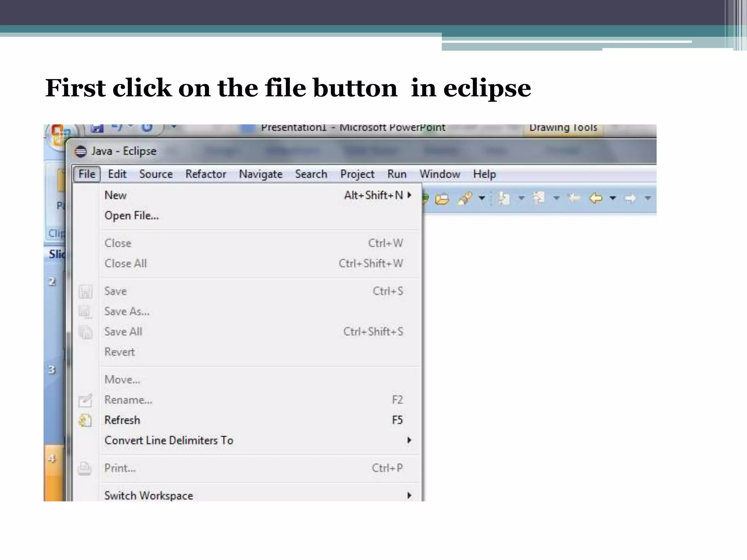The image size is (747, 560).
Task: Open the Refactor menu
Action: [x=206, y=174]
